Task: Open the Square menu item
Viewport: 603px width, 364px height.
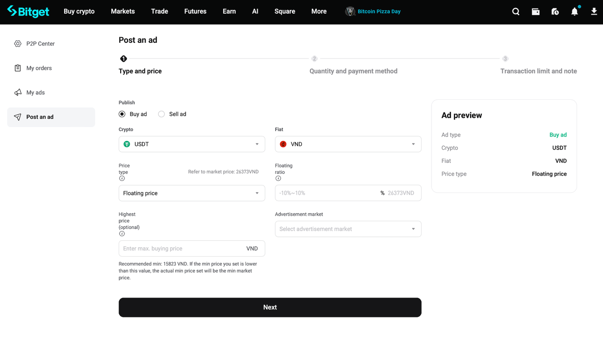Action: pos(285,11)
